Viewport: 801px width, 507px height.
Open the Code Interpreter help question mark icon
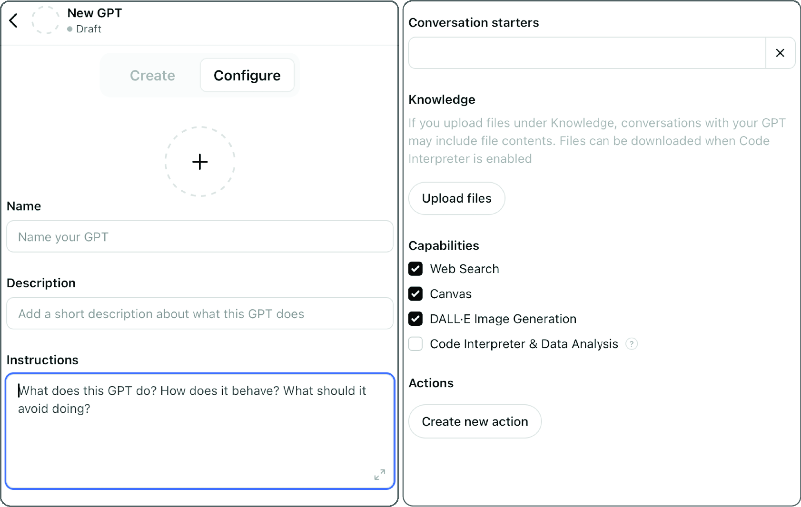coord(632,344)
